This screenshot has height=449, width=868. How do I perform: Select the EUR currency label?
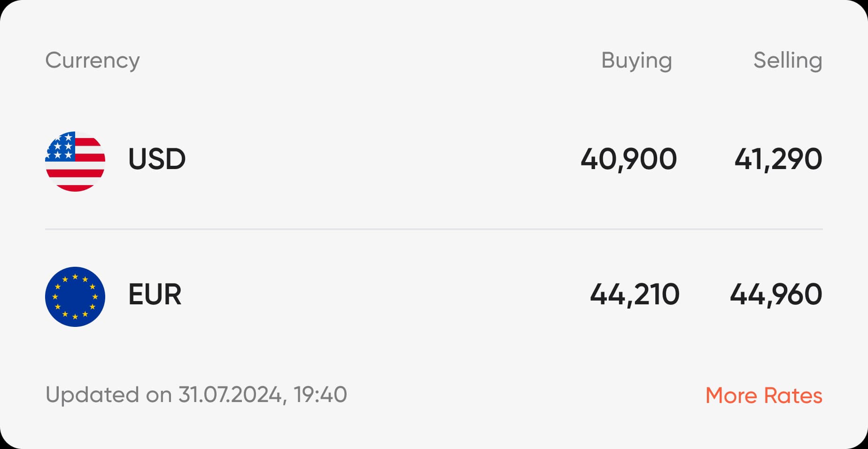coord(155,294)
